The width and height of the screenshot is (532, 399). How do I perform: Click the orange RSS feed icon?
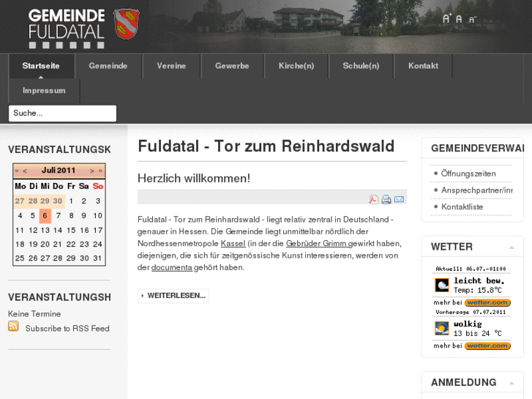click(x=13, y=327)
